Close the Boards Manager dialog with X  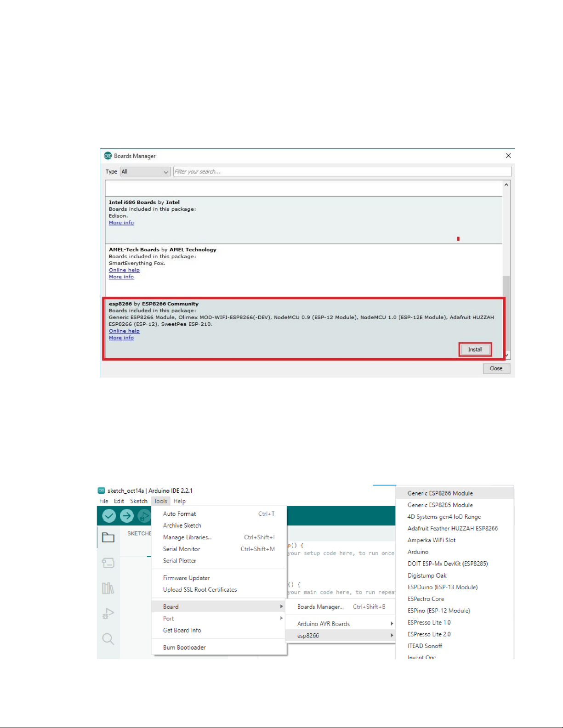pos(508,156)
